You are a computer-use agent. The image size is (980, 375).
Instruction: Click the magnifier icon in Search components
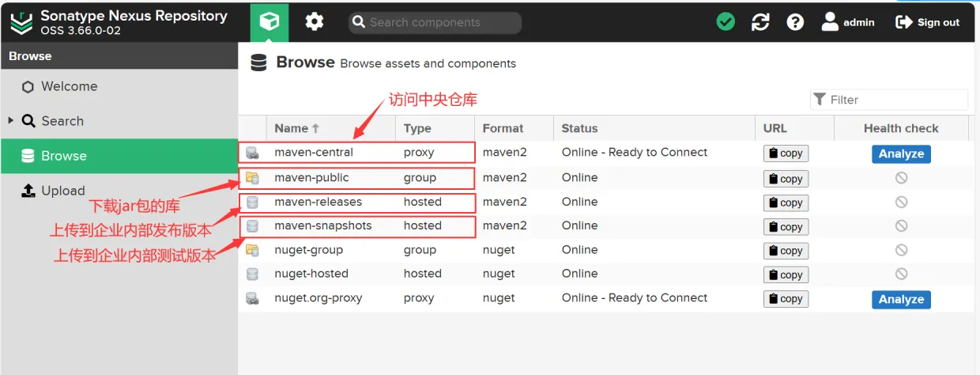359,22
